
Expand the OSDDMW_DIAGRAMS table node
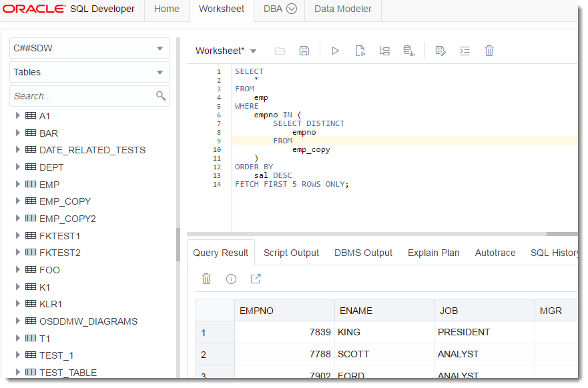coord(17,321)
